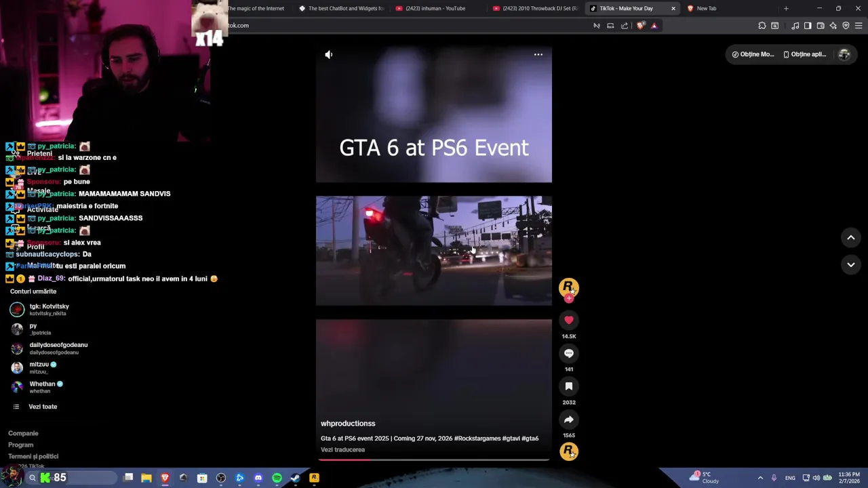
Task: Open Brave Rewards triangle icon
Action: click(x=654, y=26)
